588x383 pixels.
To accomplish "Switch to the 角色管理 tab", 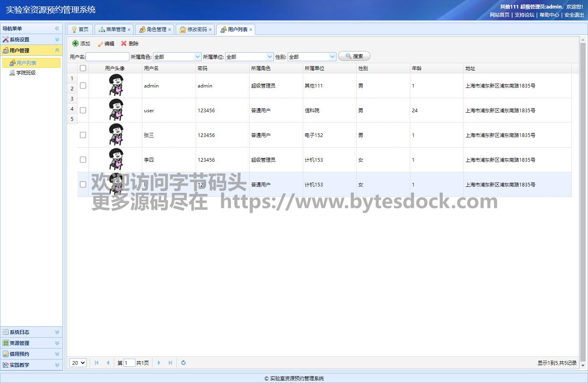I will [x=156, y=30].
